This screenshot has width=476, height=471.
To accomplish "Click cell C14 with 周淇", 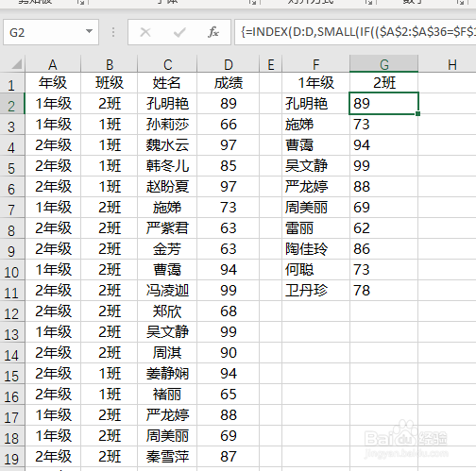I will coord(167,352).
